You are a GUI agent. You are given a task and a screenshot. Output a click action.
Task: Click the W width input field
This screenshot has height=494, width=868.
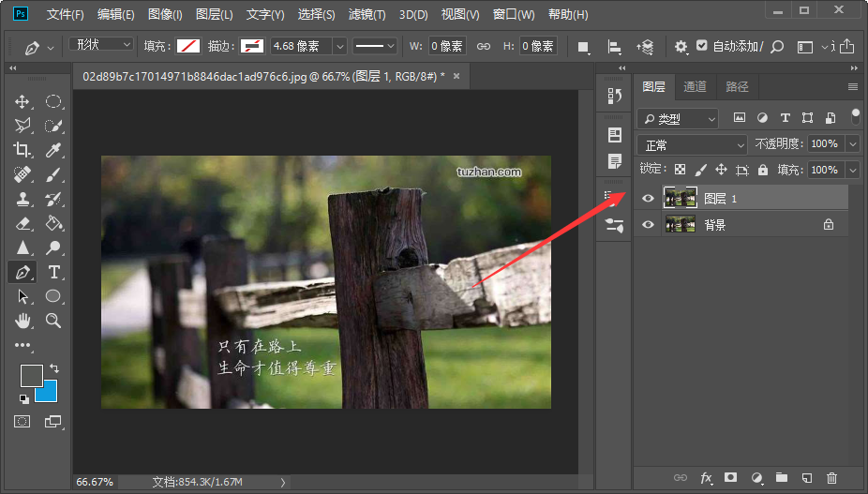click(x=447, y=46)
